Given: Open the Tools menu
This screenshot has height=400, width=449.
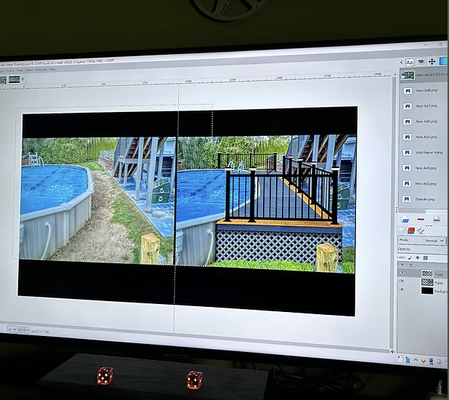Looking at the screenshot, I should (20, 70).
